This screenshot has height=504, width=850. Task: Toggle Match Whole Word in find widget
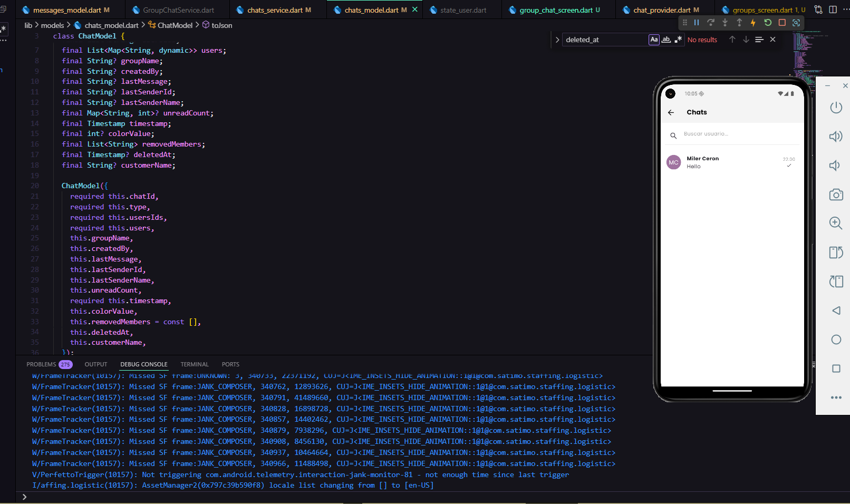[x=666, y=40]
